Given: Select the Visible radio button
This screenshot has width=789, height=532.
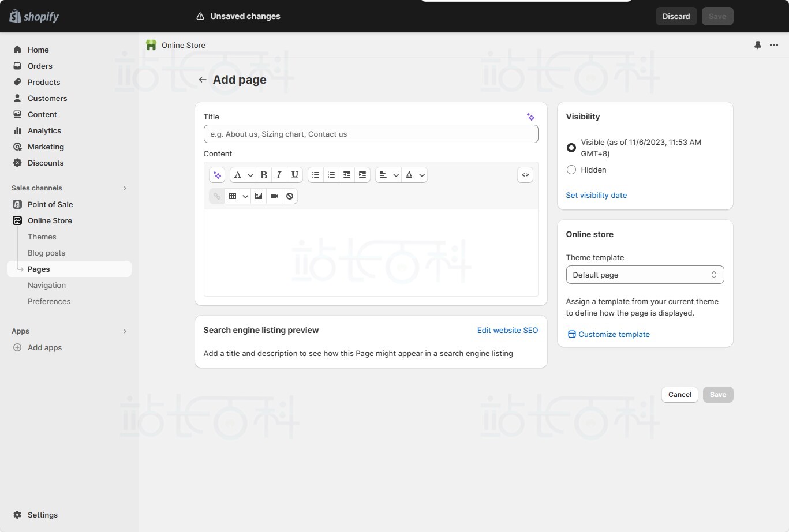Looking at the screenshot, I should (571, 148).
